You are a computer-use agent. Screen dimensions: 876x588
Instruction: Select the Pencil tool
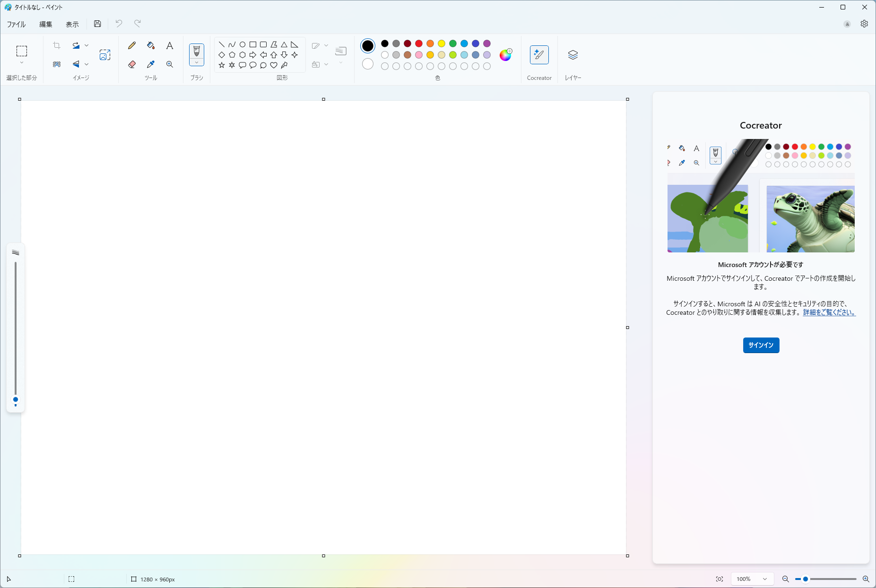pyautogui.click(x=132, y=45)
